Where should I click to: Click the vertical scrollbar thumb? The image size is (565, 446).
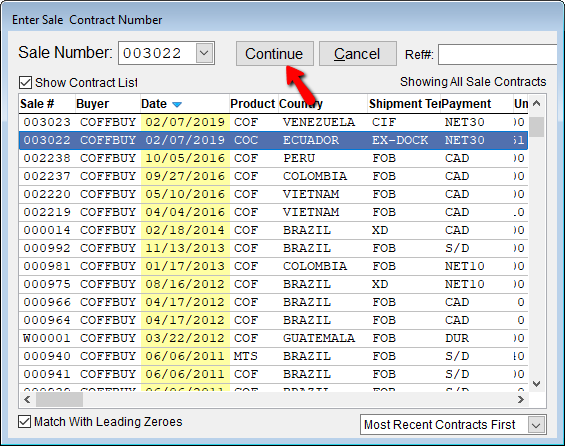[x=537, y=127]
